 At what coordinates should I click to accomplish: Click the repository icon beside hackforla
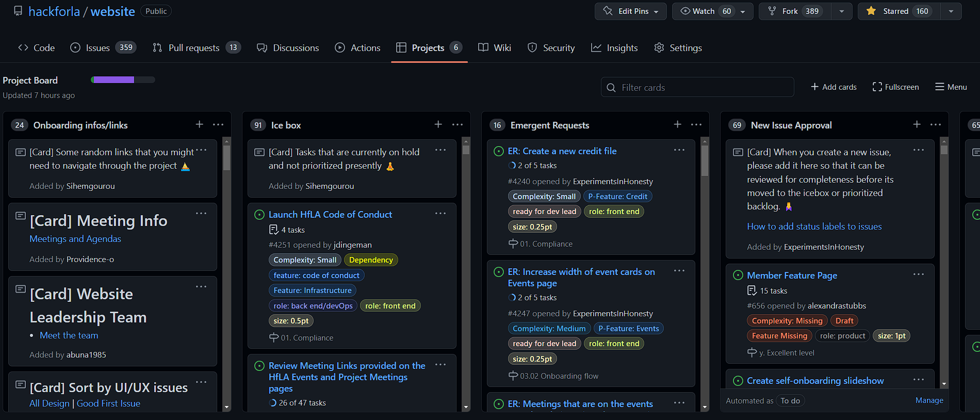[x=18, y=11]
